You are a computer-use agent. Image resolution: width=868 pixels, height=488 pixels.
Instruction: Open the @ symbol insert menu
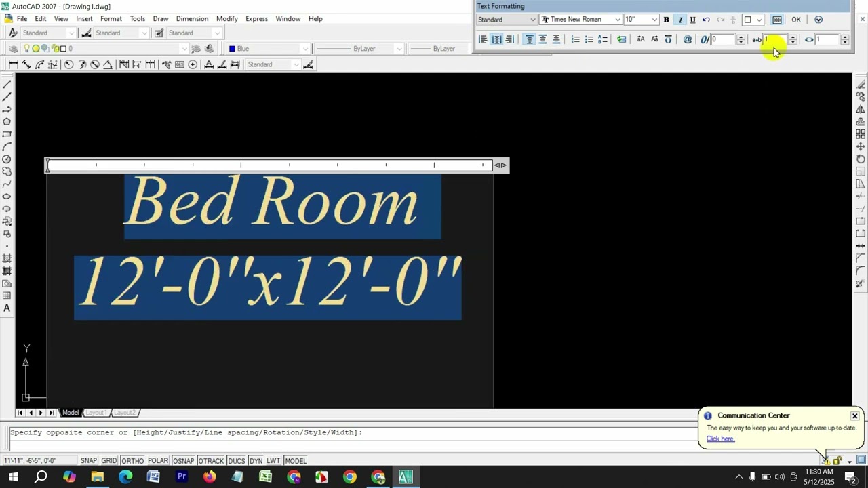click(x=687, y=39)
